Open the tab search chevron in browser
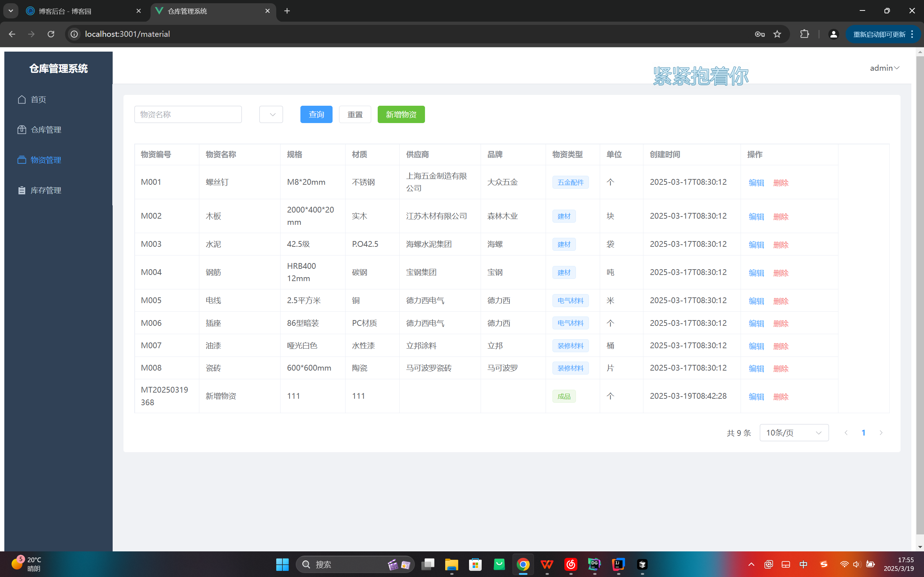 11,11
